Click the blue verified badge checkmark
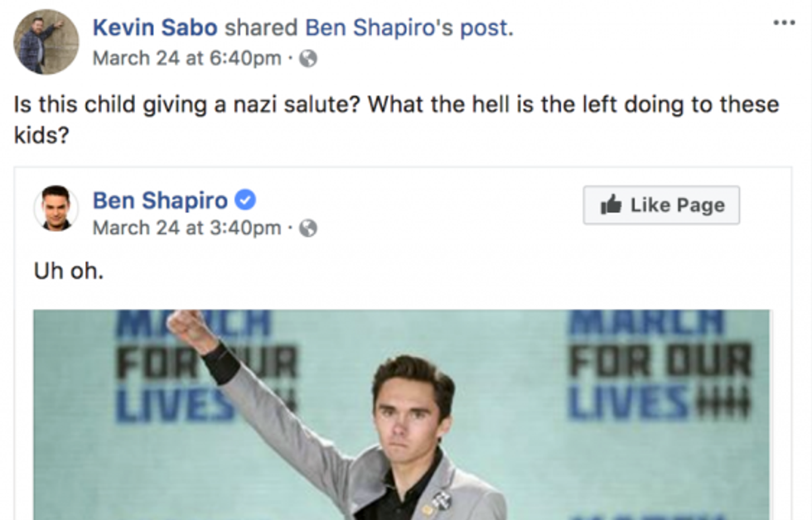This screenshot has height=520, width=812. click(245, 200)
